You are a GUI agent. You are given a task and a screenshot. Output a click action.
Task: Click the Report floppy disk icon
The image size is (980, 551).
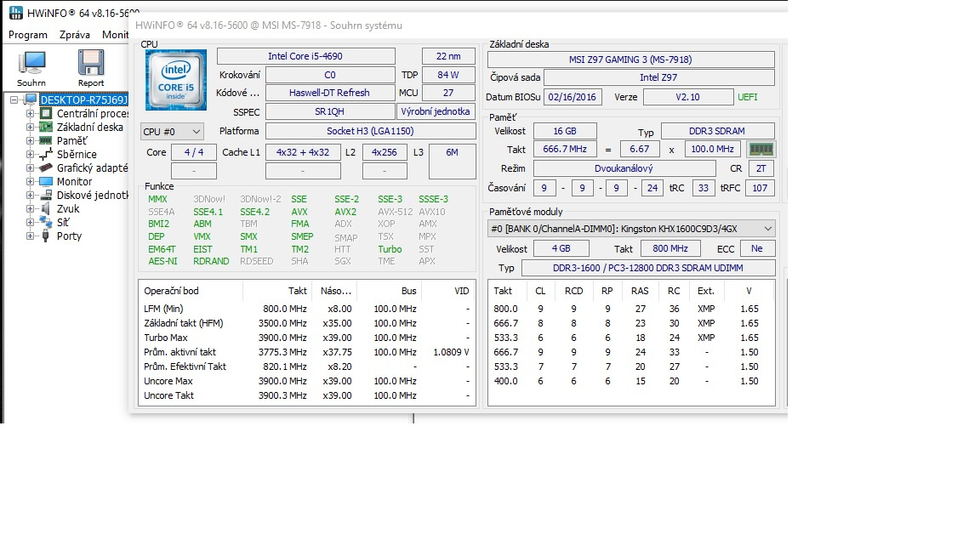click(90, 64)
